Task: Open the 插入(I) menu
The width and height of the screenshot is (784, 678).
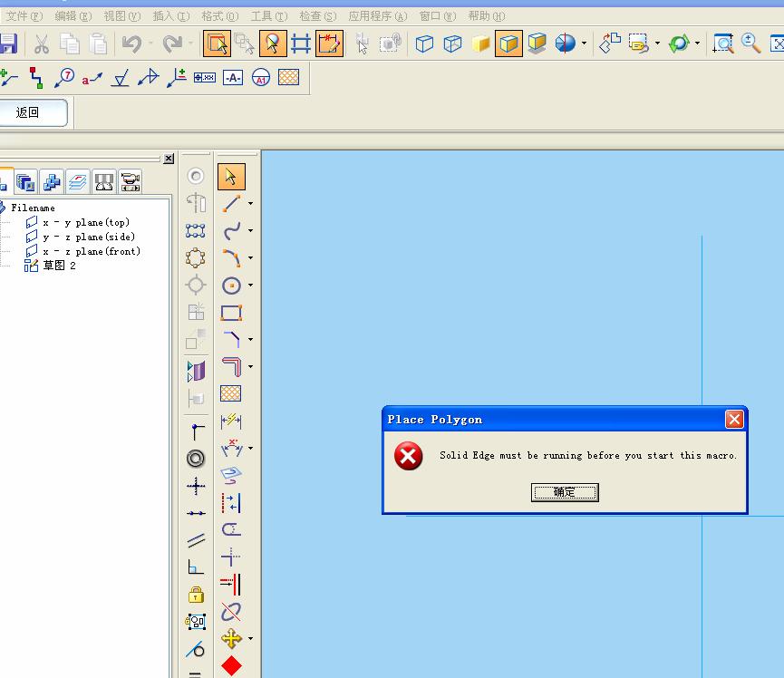Action: 171,16
